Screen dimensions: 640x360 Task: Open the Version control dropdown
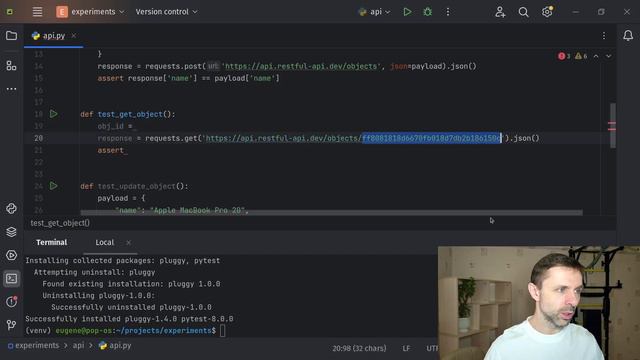tap(166, 12)
